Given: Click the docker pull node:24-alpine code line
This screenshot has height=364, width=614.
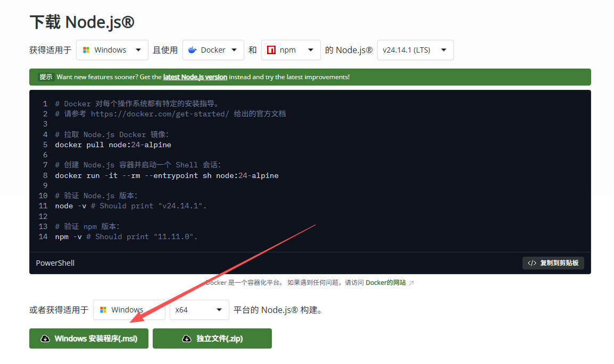Looking at the screenshot, I should pos(113,145).
